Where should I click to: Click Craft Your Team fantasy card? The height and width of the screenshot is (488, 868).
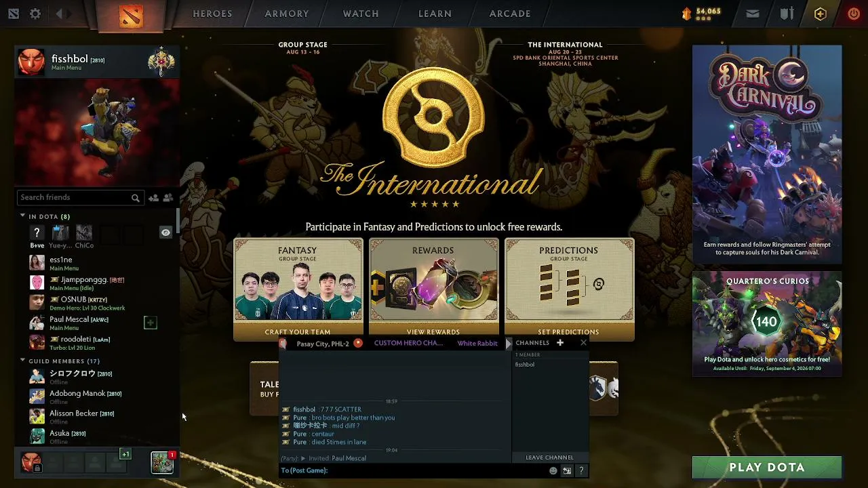[x=298, y=289]
